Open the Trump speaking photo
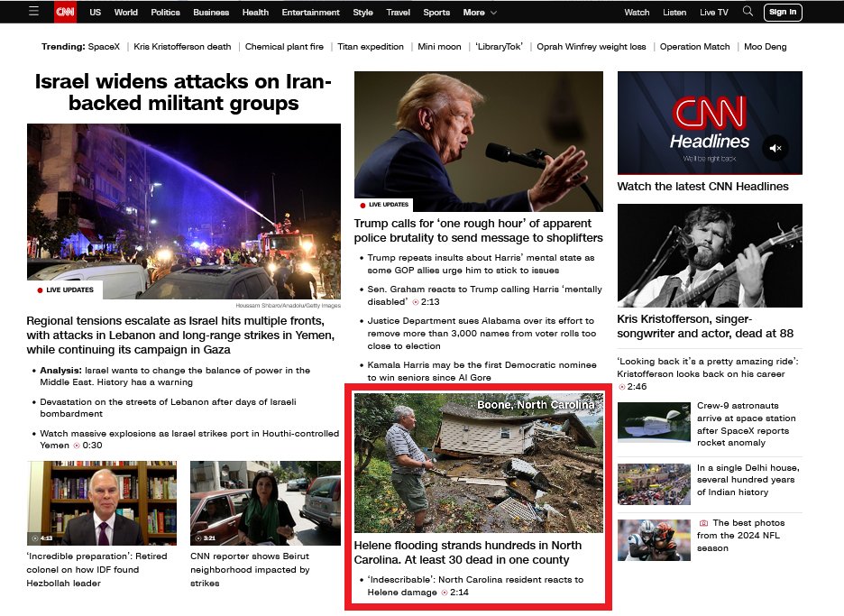This screenshot has height=616, width=844. 479,141
